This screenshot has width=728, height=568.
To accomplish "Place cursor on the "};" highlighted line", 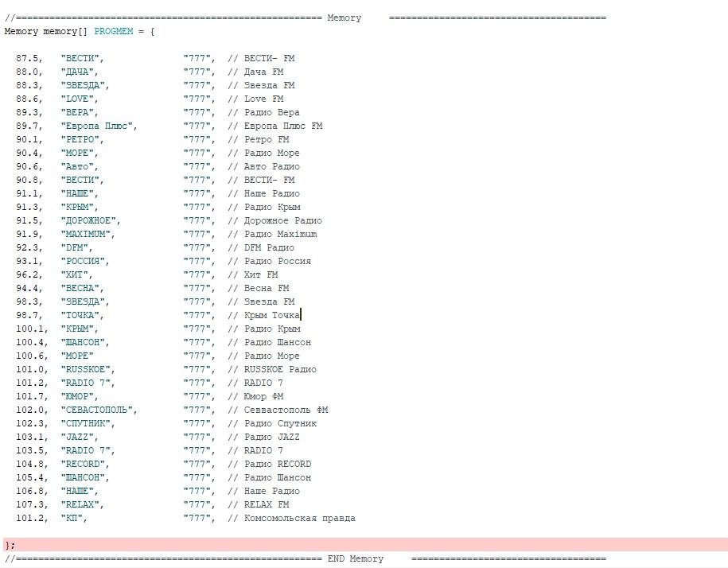I will (364, 545).
